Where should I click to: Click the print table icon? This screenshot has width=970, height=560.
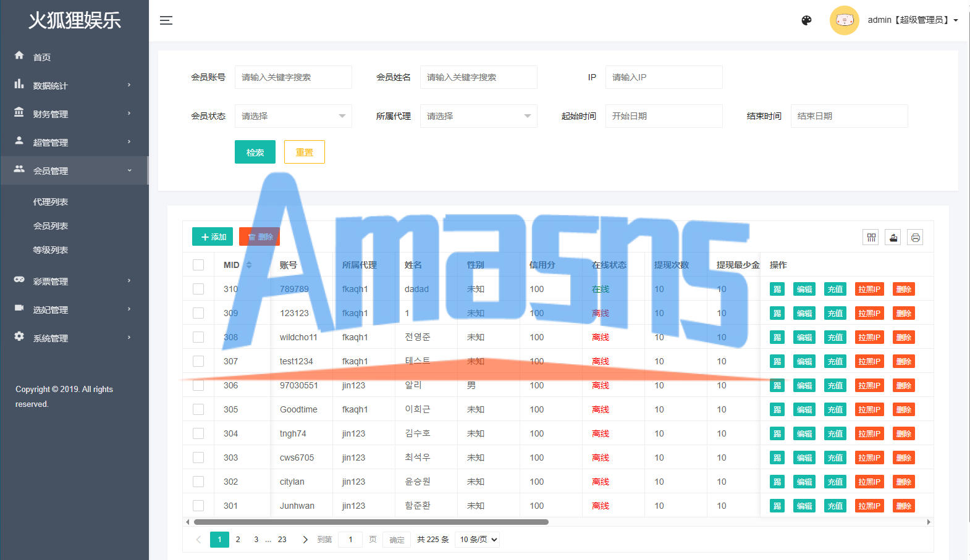(915, 237)
